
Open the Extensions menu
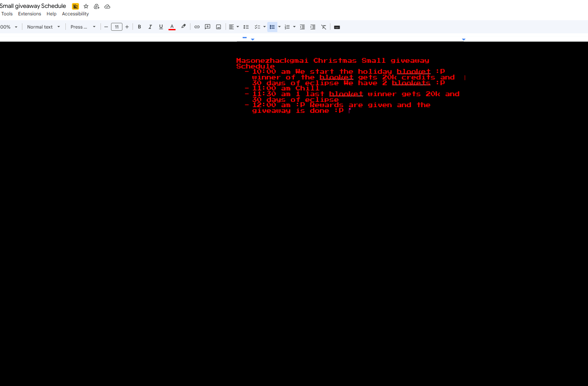click(x=29, y=14)
